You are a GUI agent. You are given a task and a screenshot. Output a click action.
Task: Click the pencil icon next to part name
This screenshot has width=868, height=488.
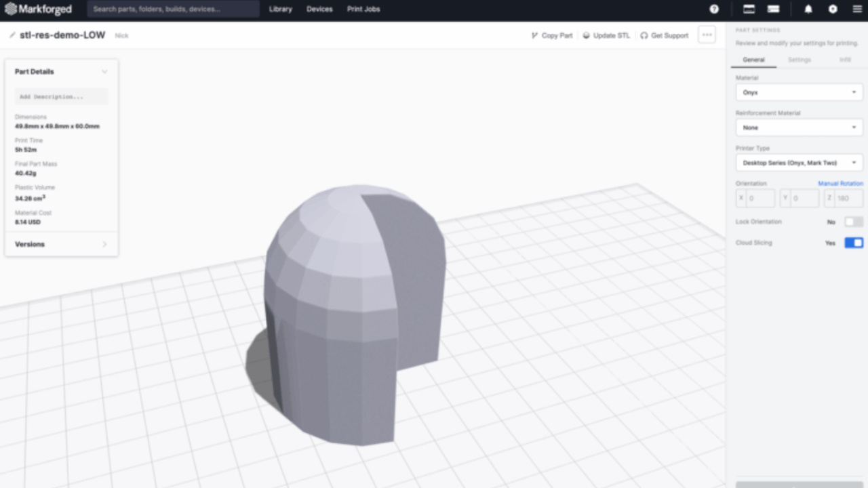12,35
